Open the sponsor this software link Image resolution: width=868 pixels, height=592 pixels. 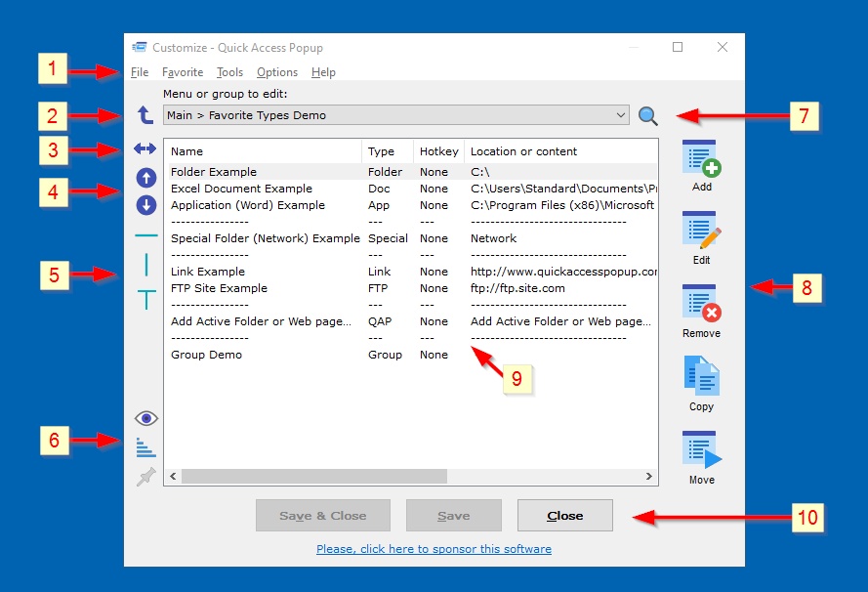coord(433,549)
